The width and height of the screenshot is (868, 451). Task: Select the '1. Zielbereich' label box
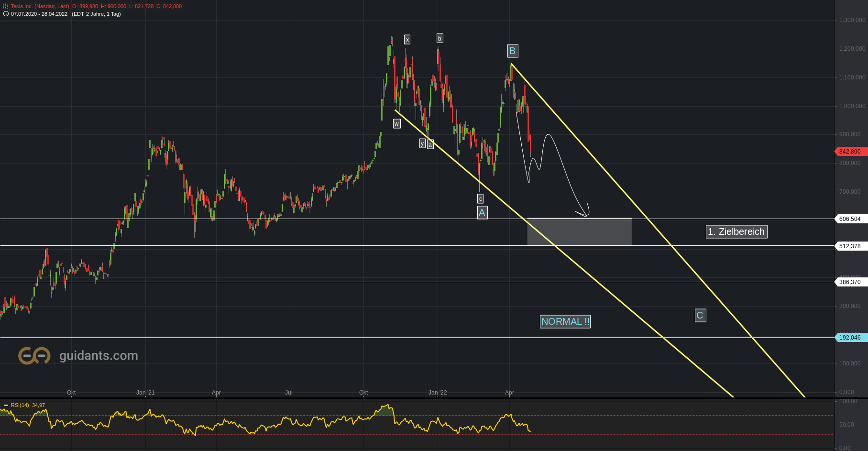click(736, 231)
